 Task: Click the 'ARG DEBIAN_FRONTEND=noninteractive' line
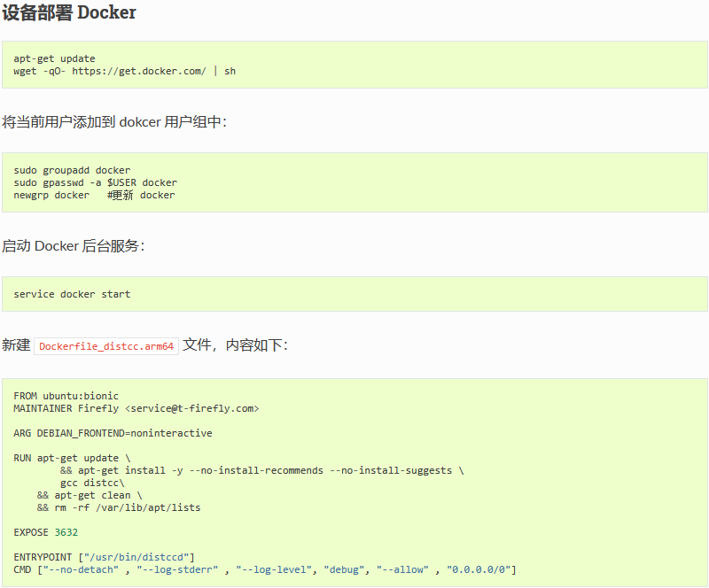(x=113, y=433)
